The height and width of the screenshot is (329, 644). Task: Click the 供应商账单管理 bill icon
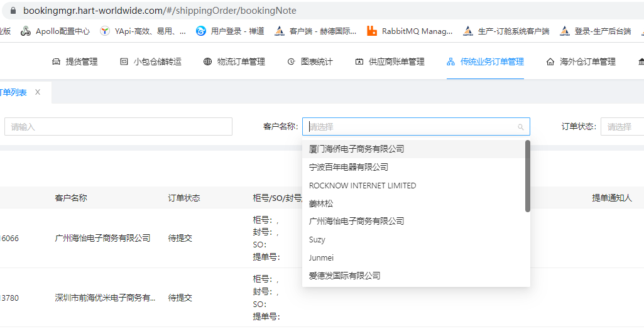tap(359, 62)
